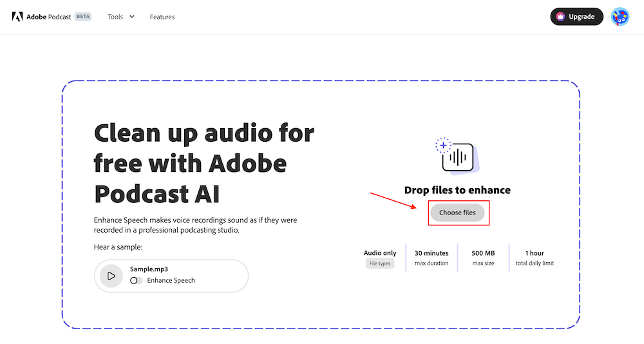Click the Drop files to enhance heading
644x344 pixels.
click(x=457, y=190)
